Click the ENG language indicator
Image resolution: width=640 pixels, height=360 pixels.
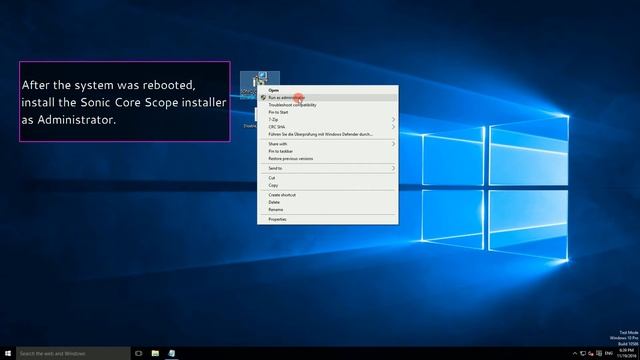pos(609,353)
